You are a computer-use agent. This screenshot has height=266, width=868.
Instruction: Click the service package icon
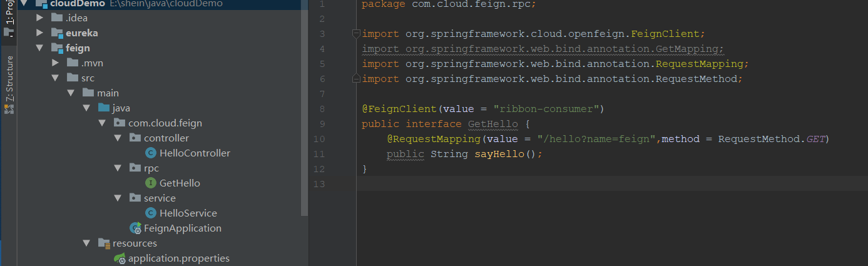coord(135,198)
